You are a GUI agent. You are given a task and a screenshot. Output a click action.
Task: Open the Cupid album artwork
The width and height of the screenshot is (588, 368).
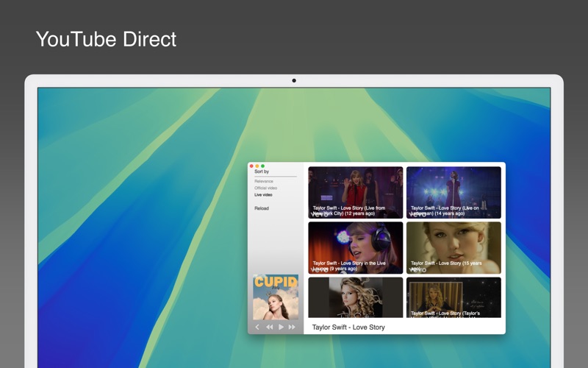click(276, 297)
